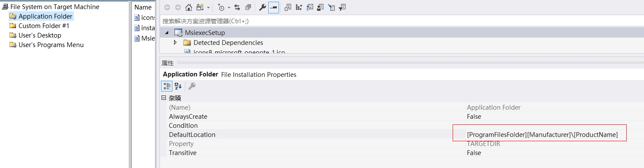Sync with active document arrows icon

click(237, 7)
